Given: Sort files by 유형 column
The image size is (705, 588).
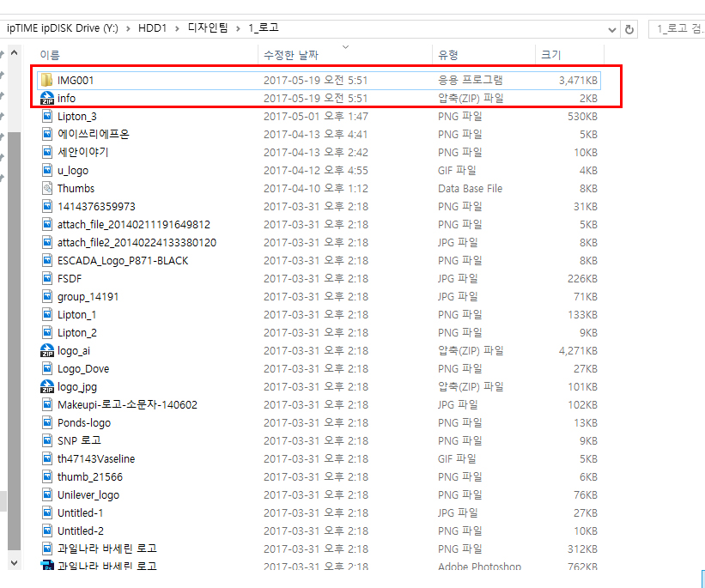Looking at the screenshot, I should (x=448, y=55).
